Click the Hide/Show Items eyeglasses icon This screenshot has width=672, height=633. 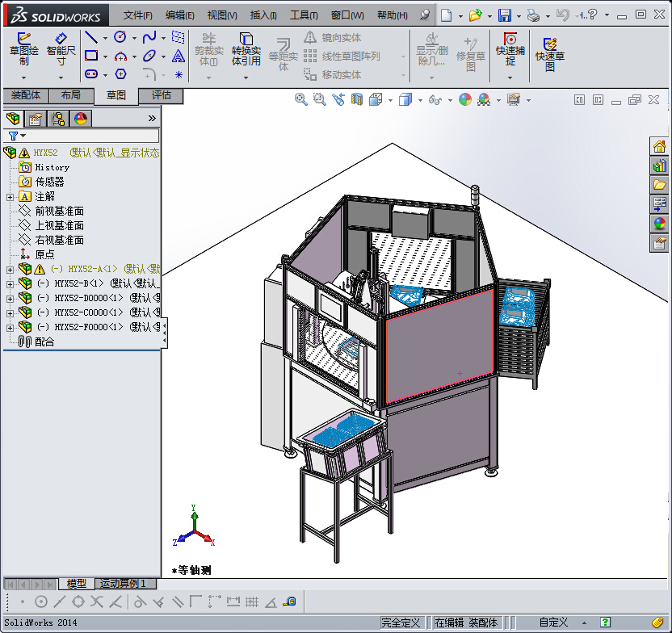pos(435,100)
